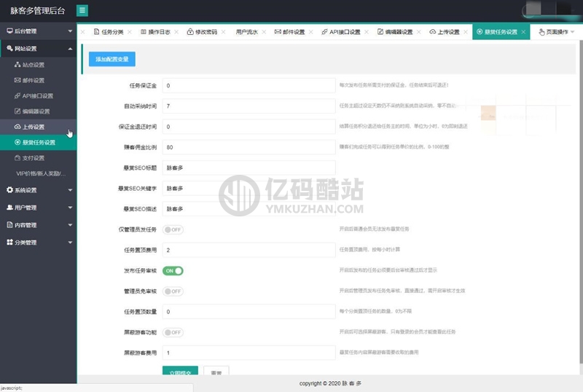Click the 脉客多管理后台 title logo

click(x=38, y=11)
